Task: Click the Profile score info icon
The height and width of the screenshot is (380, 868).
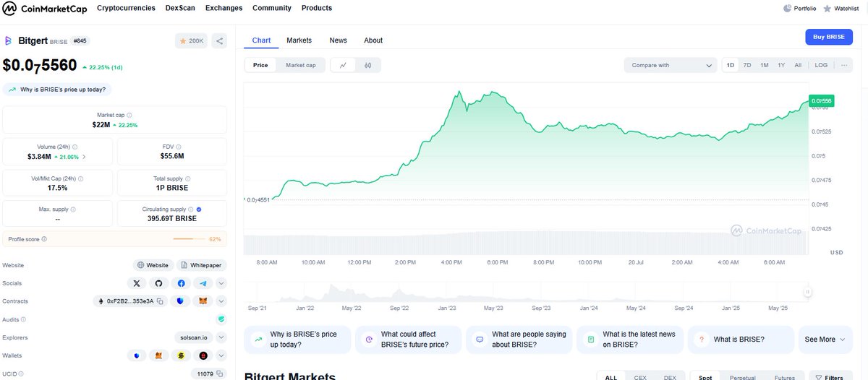Action: [45, 239]
